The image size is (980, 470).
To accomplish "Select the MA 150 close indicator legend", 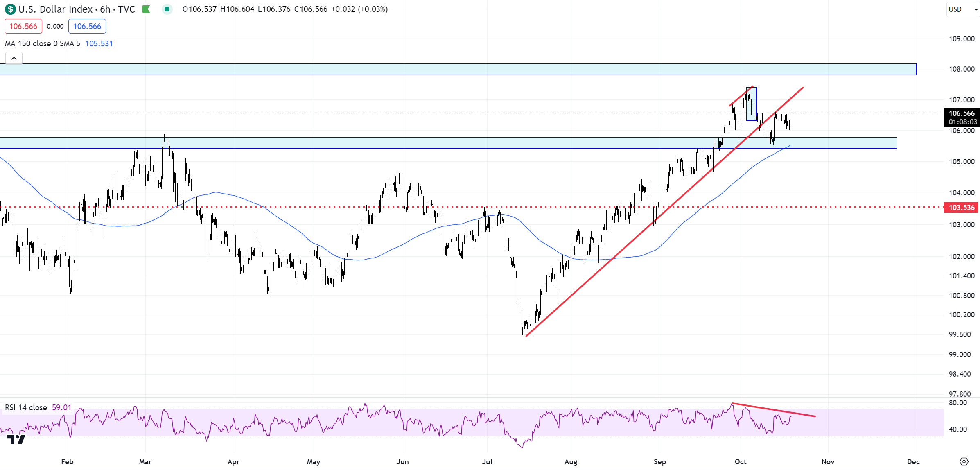I will tap(42, 43).
